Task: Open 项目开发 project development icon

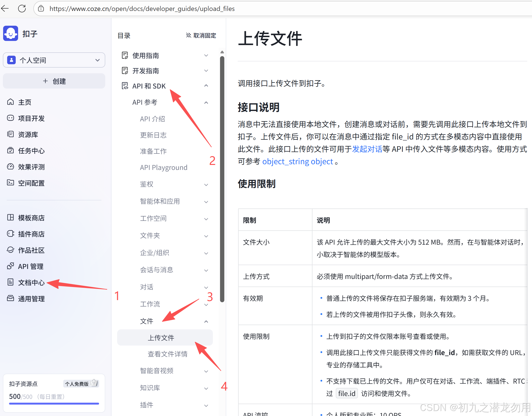Action: point(10,118)
